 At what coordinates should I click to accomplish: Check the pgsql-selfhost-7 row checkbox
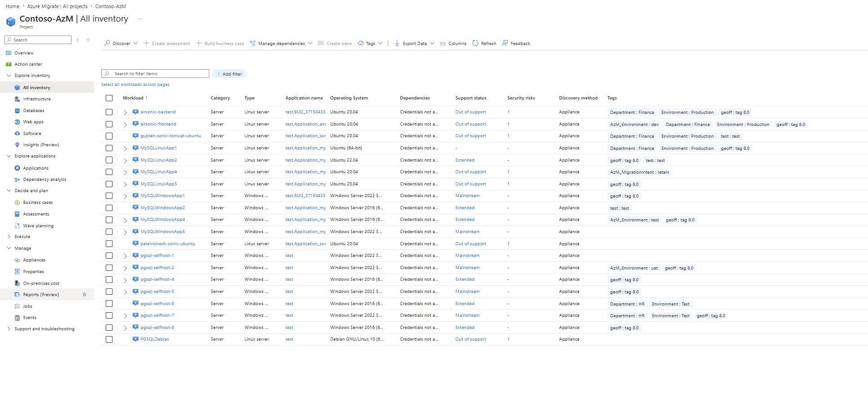click(109, 315)
